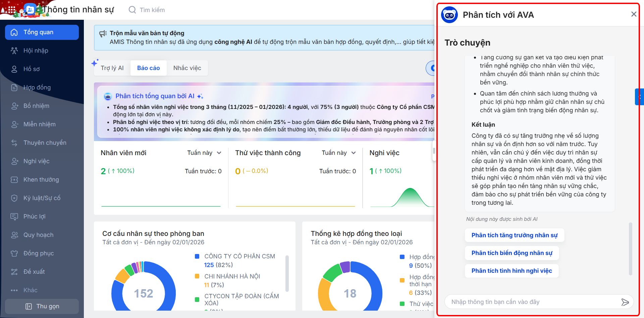The image size is (644, 318).
Task: Open the Tổng quan overview page
Action: 42,32
